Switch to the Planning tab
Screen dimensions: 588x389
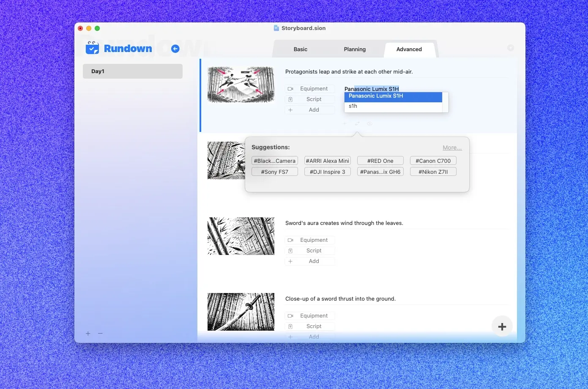[355, 49]
